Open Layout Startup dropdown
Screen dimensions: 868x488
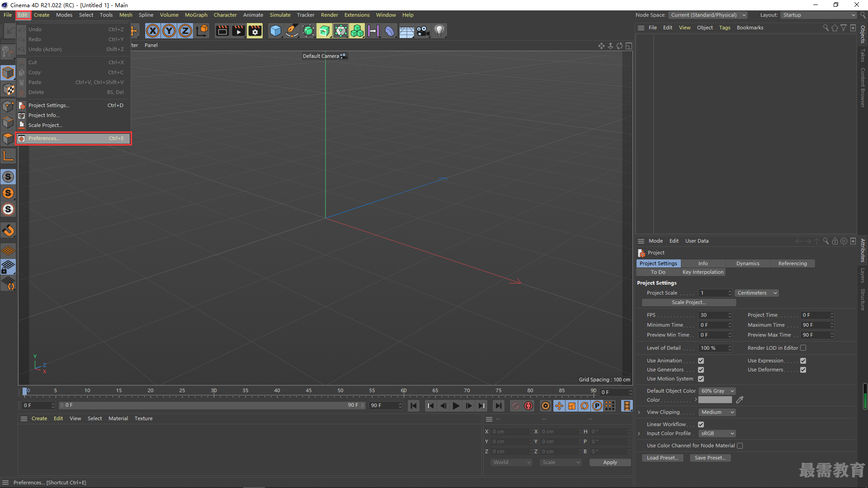(819, 15)
